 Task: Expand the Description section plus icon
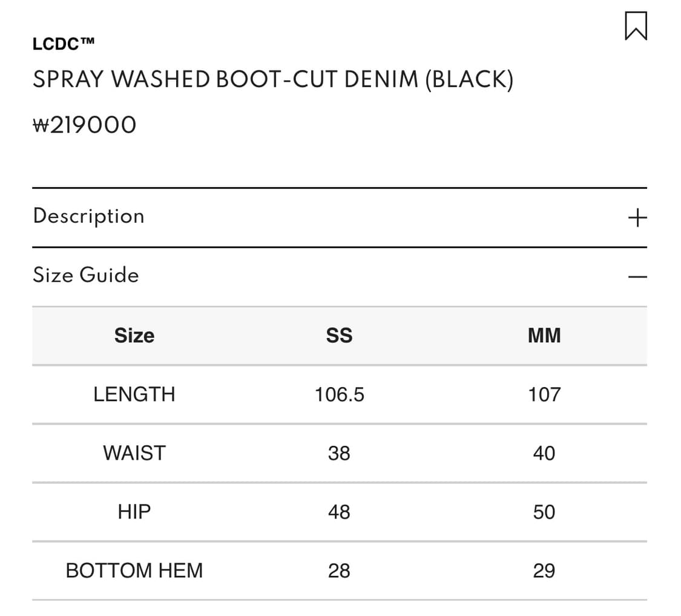(x=637, y=217)
